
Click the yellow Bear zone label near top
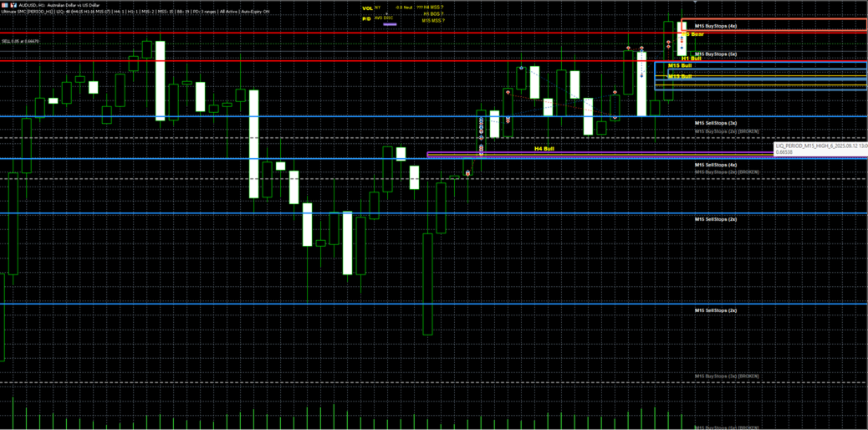pyautogui.click(x=692, y=34)
